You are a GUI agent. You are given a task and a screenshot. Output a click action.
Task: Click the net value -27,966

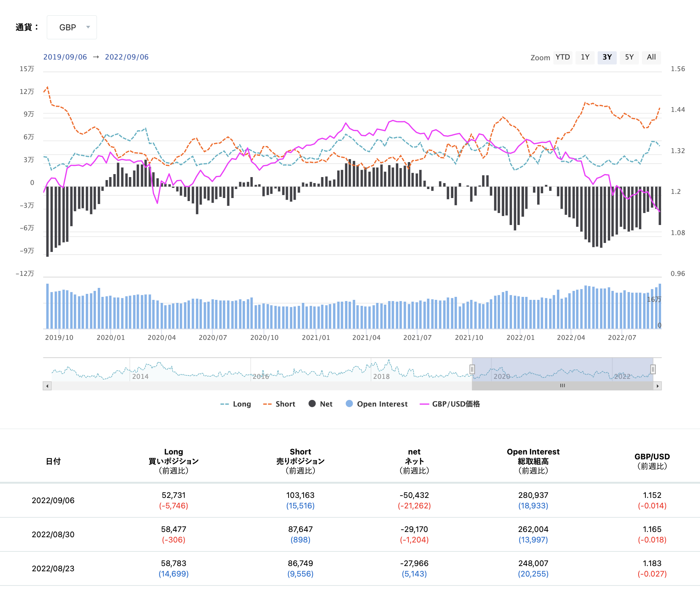[414, 563]
